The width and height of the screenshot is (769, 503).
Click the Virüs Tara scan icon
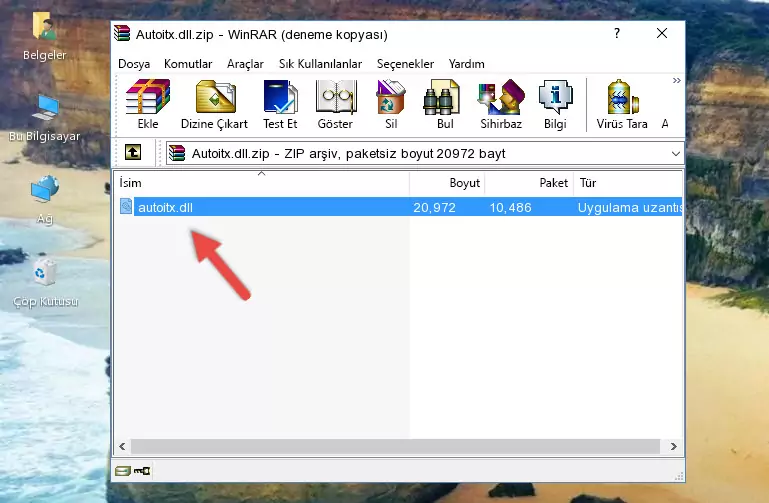(x=622, y=97)
